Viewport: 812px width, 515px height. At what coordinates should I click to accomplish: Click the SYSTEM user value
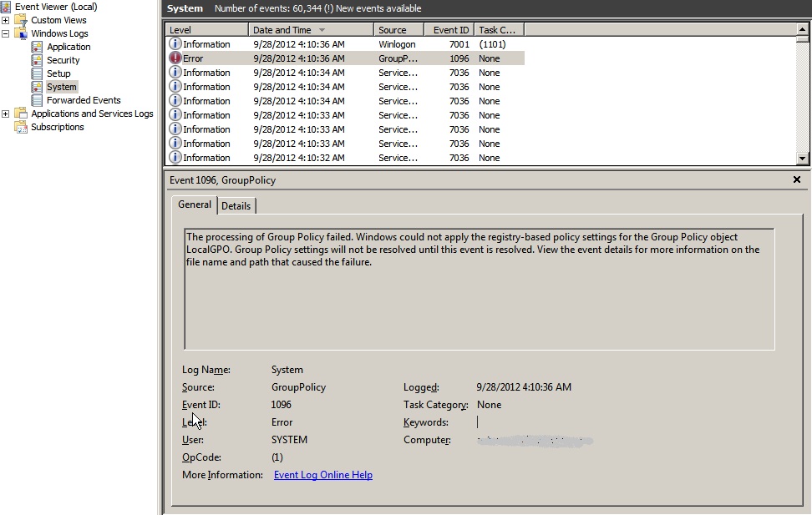pyautogui.click(x=290, y=439)
